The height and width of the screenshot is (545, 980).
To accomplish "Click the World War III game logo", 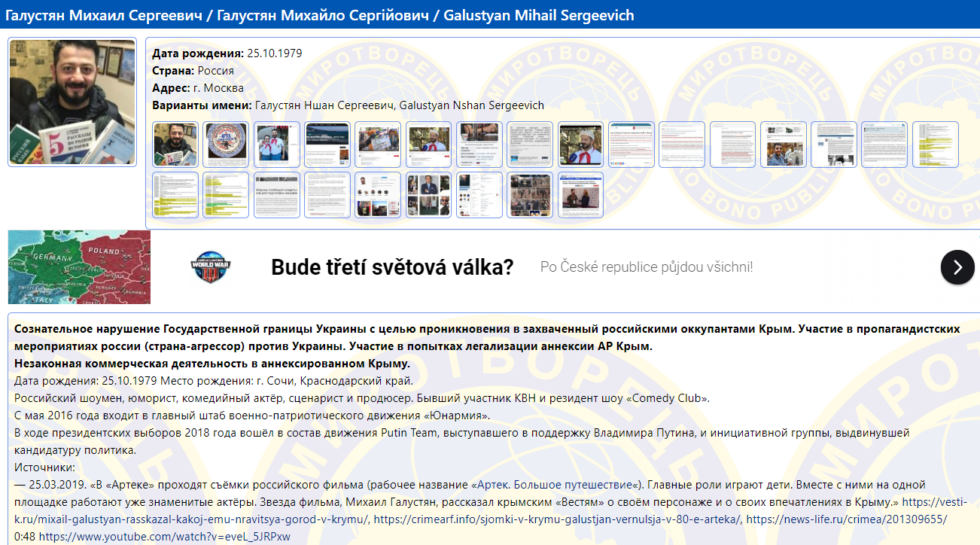I will pyautogui.click(x=210, y=267).
